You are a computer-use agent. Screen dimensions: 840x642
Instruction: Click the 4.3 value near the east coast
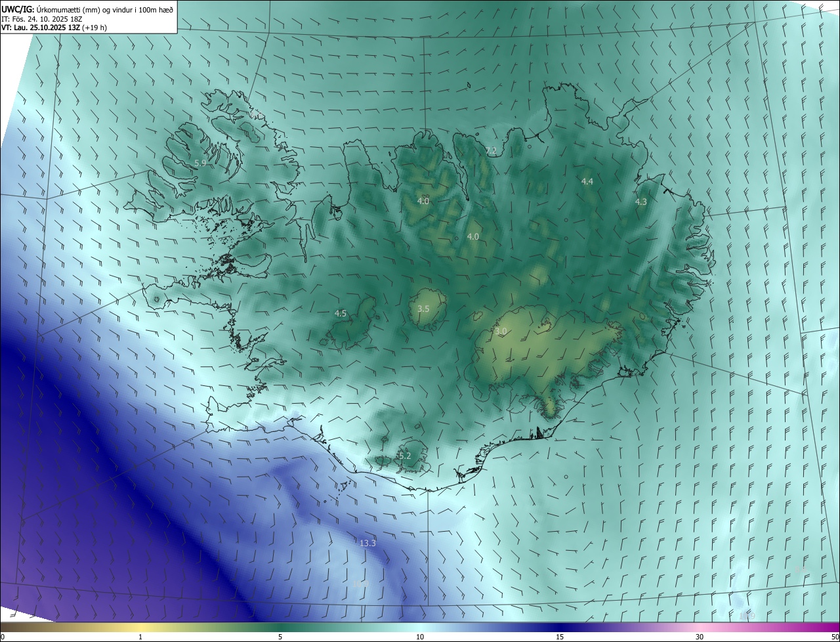pyautogui.click(x=641, y=202)
